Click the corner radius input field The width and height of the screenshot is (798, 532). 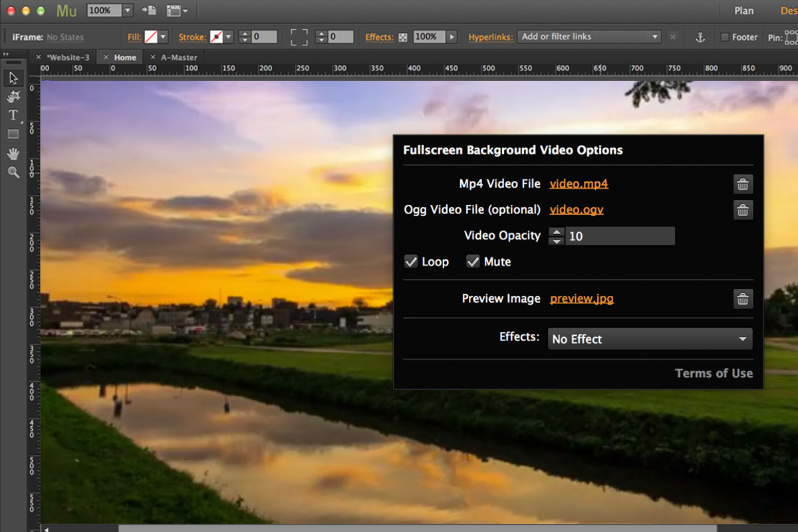(x=341, y=37)
